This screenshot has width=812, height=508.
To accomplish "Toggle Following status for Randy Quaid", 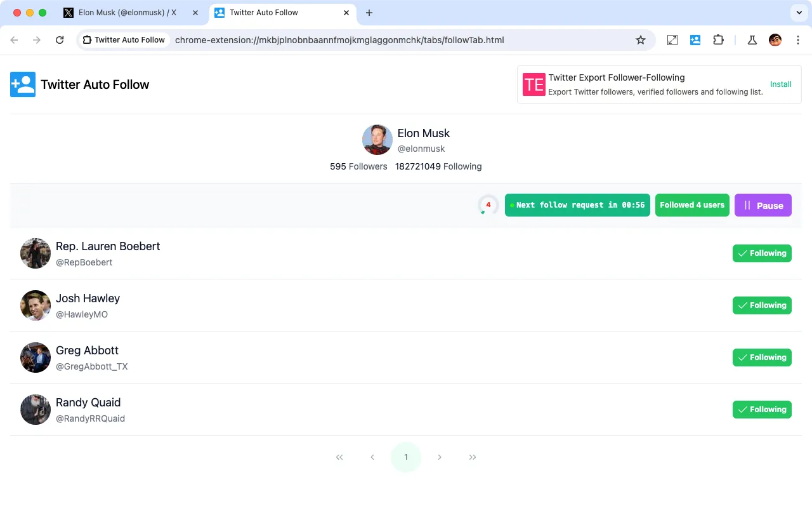I will (762, 409).
